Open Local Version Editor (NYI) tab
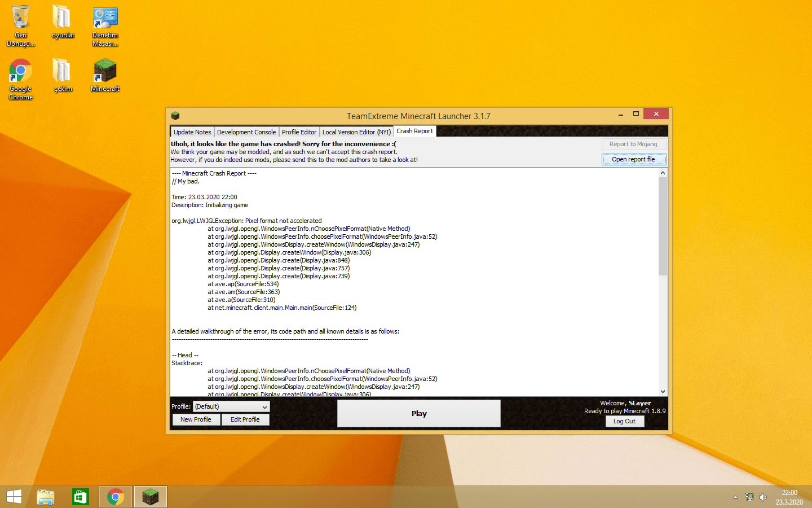The width and height of the screenshot is (812, 508). [x=356, y=132]
